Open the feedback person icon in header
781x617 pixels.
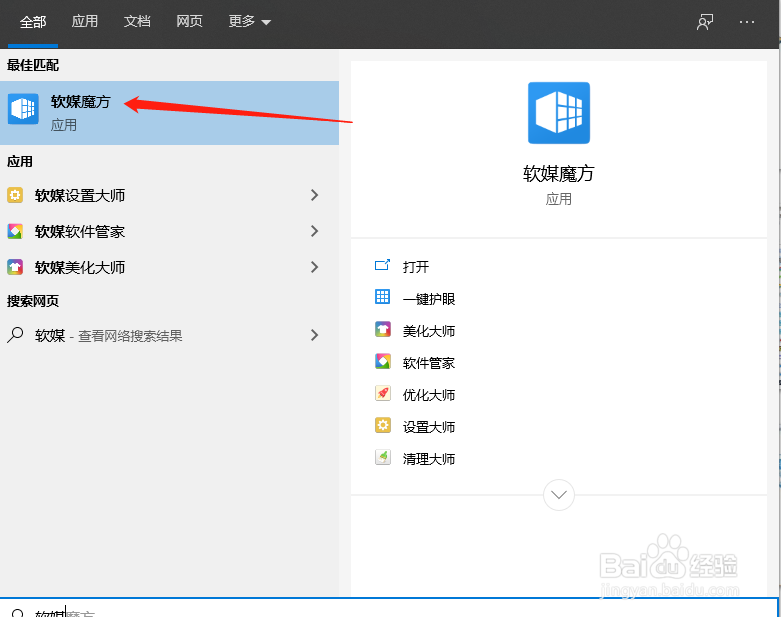(705, 22)
